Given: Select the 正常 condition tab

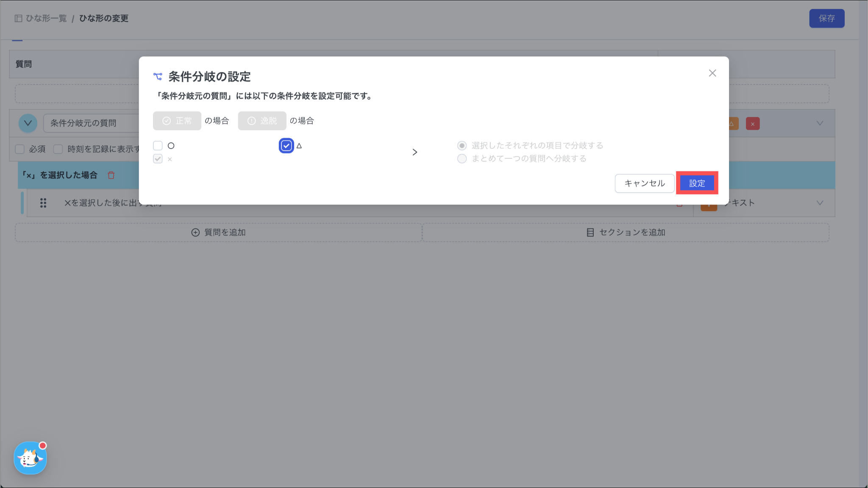Looking at the screenshot, I should pyautogui.click(x=177, y=121).
